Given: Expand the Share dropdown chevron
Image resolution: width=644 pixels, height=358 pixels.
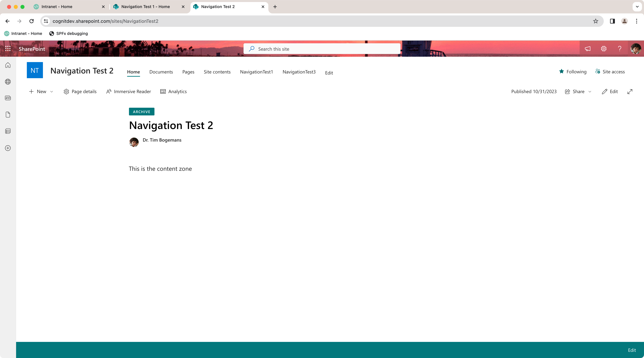Looking at the screenshot, I should [x=589, y=91].
